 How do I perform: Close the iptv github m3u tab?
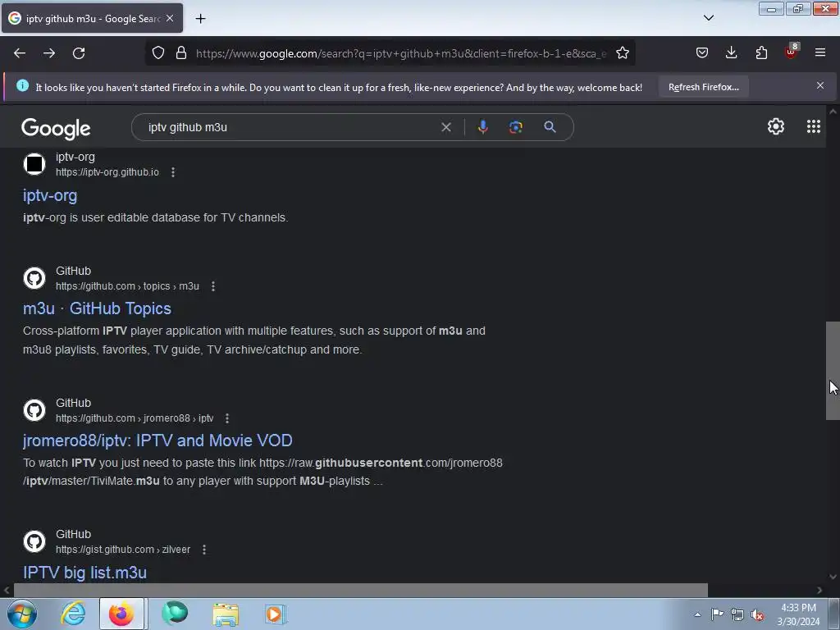(170, 18)
